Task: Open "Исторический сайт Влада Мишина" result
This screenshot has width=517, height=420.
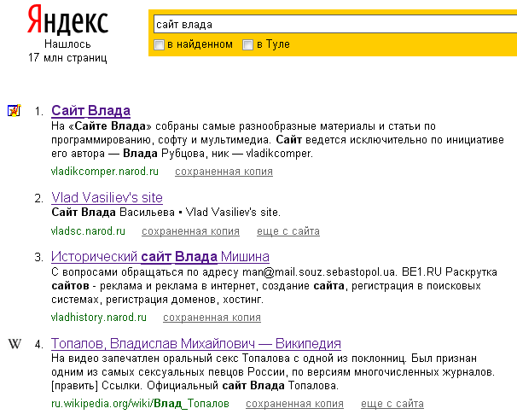Action: coord(160,256)
